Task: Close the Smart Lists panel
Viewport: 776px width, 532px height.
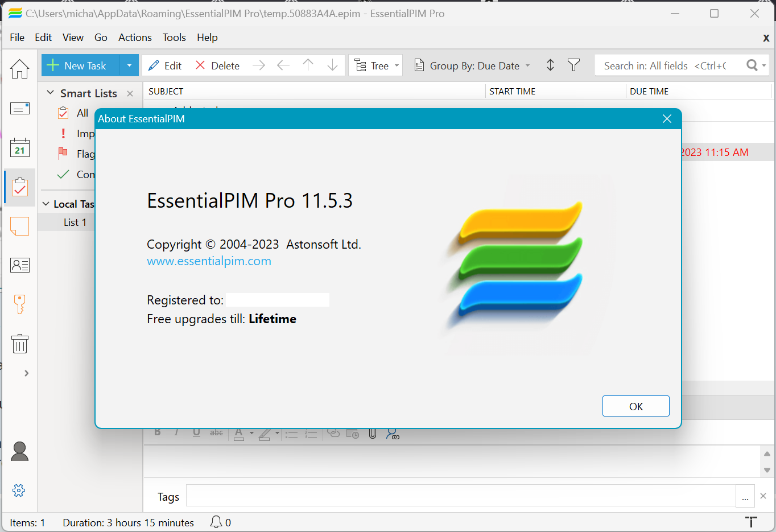Action: point(130,93)
